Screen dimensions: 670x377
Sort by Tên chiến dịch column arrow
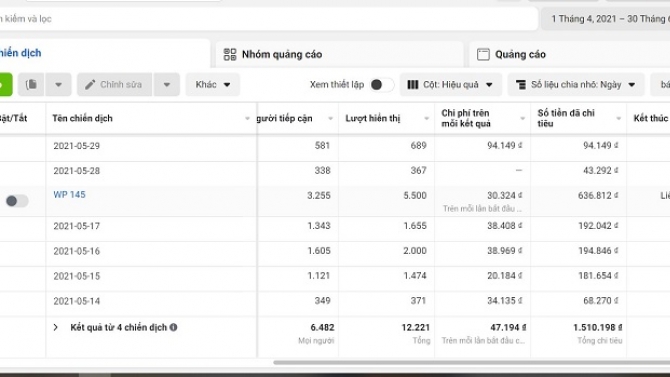coord(247,118)
